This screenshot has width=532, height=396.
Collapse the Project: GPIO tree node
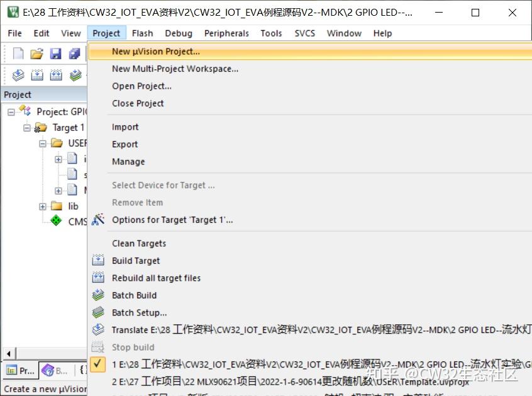pyautogui.click(x=11, y=112)
